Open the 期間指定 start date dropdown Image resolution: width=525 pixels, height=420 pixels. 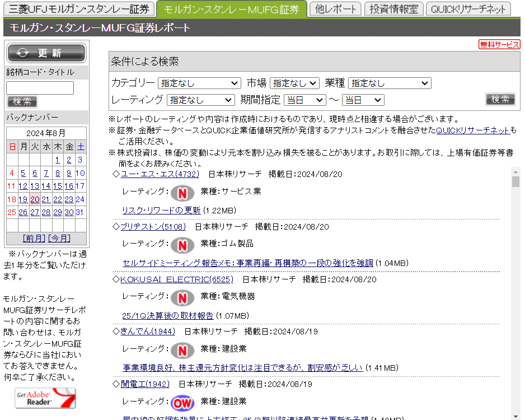tap(305, 100)
